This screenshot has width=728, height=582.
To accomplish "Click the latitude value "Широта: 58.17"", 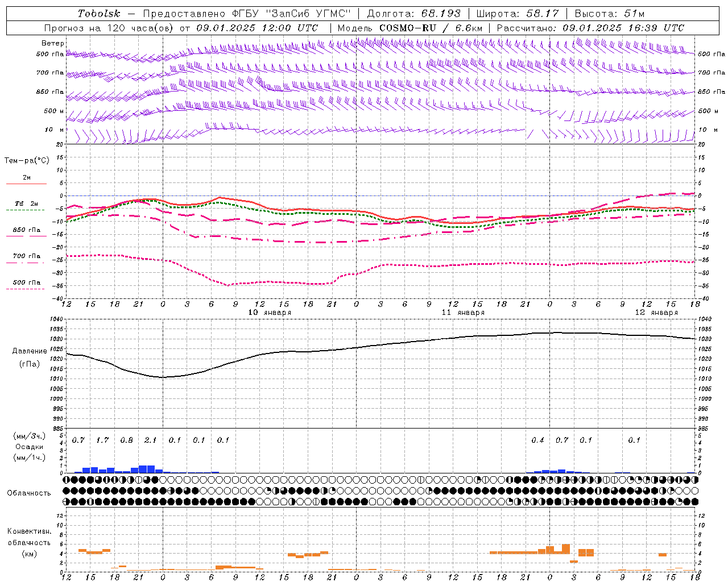I will coord(517,14).
